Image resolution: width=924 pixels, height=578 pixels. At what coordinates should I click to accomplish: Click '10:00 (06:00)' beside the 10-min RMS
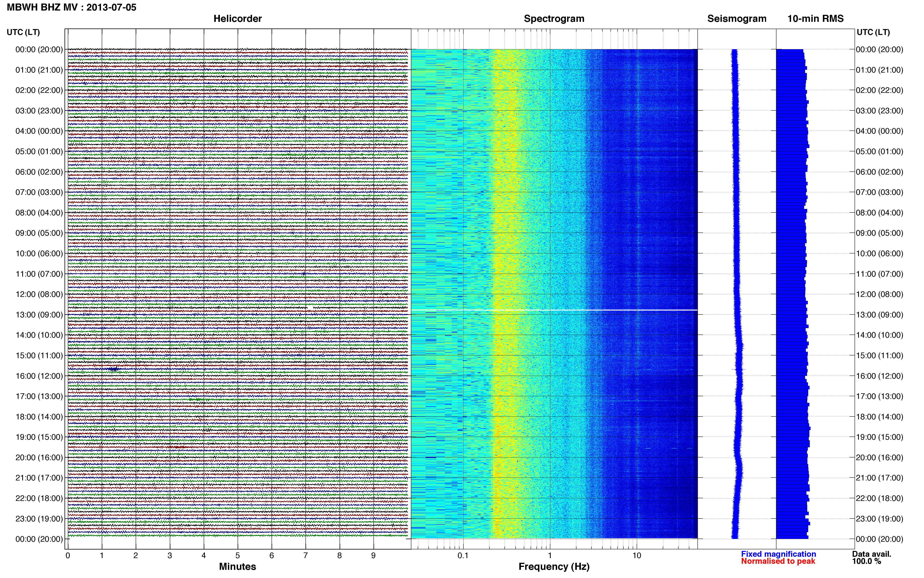click(x=879, y=253)
